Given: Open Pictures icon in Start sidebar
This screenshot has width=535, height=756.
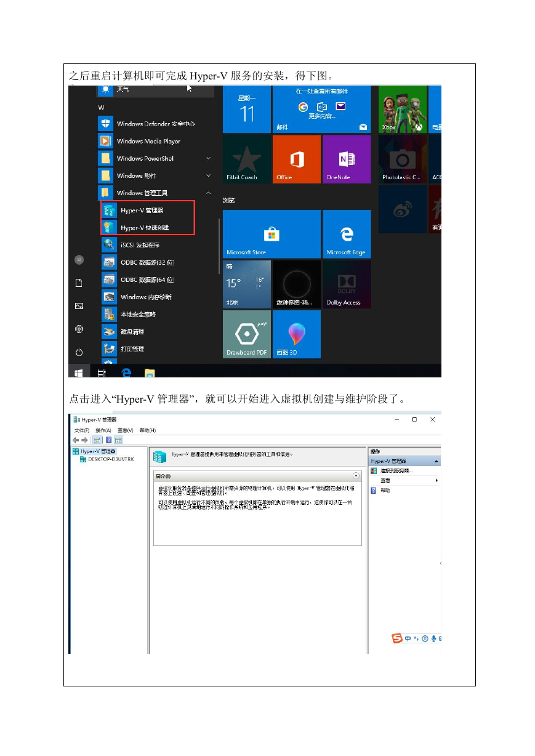Looking at the screenshot, I should pyautogui.click(x=79, y=306).
